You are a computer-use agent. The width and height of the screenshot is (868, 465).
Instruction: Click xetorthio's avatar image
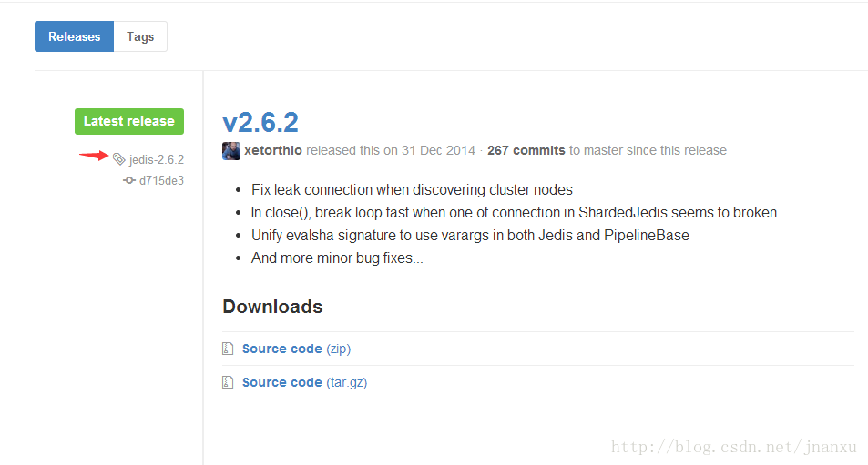(x=231, y=151)
